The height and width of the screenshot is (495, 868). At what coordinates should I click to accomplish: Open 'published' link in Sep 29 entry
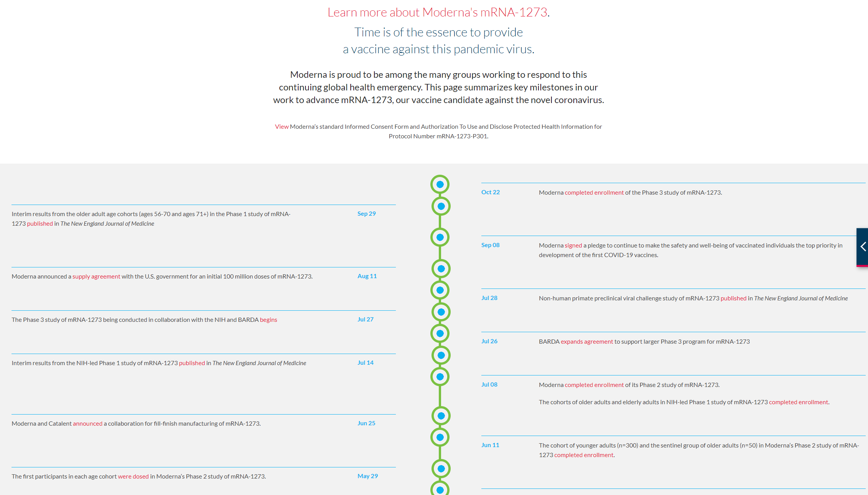40,224
